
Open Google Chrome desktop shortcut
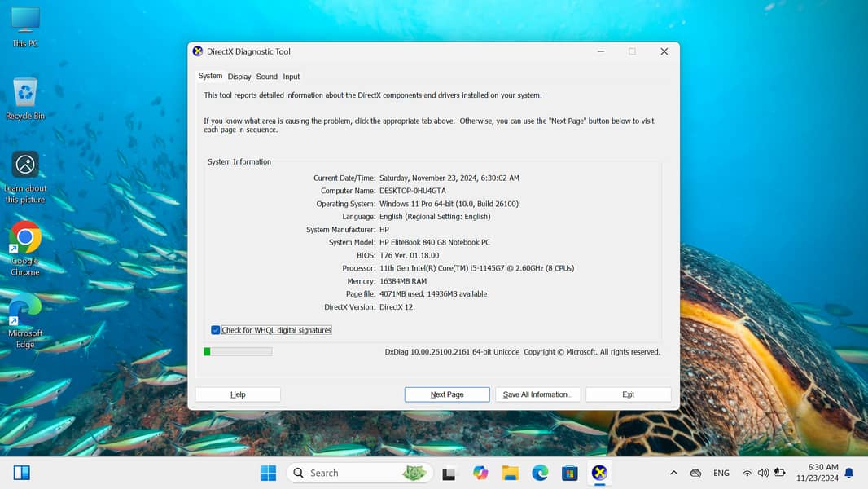tap(25, 238)
